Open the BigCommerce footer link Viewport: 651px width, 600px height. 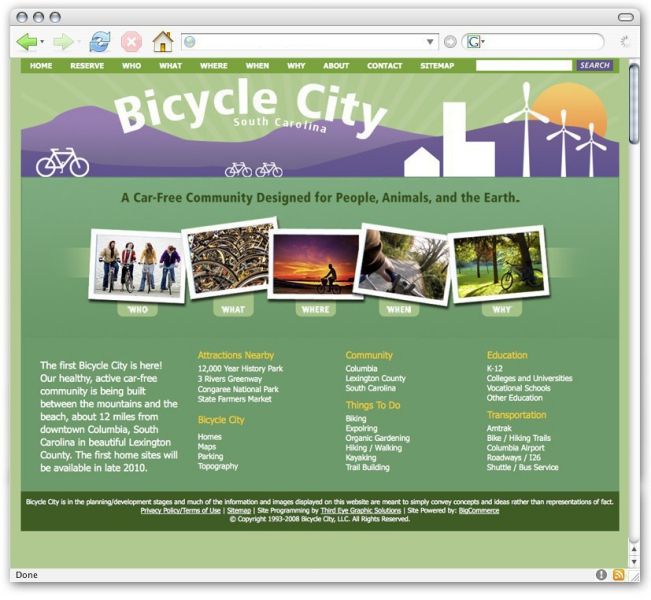coord(479,510)
